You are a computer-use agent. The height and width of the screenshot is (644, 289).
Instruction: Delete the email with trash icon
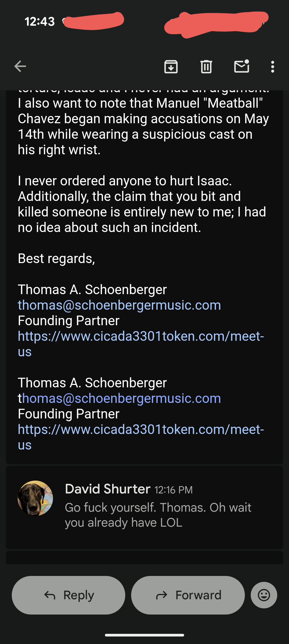[206, 66]
